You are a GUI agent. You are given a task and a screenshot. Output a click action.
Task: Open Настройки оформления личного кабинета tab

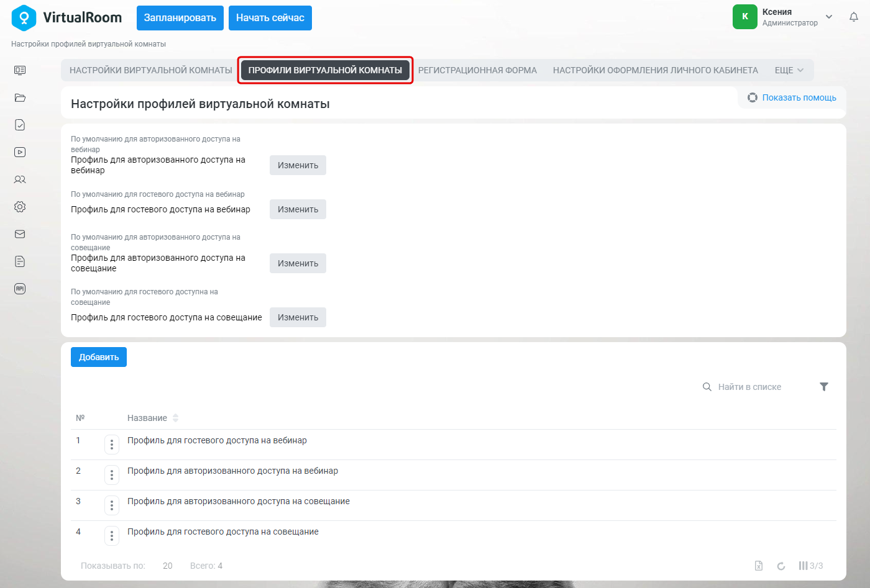coord(656,70)
